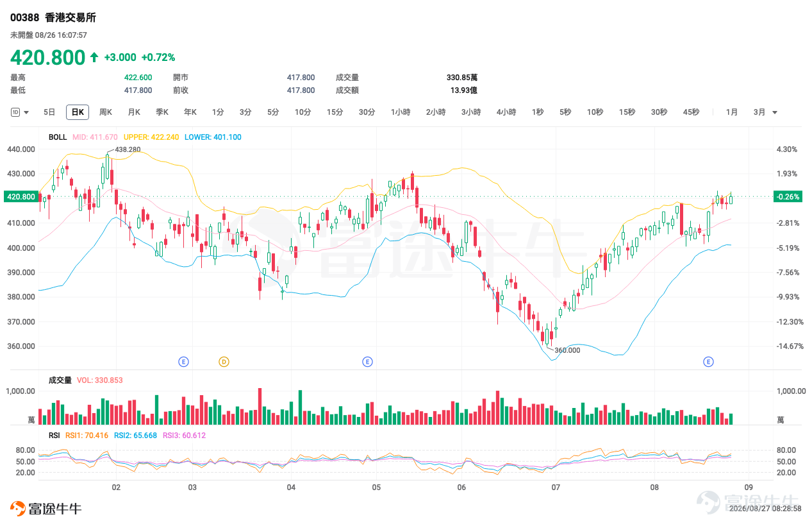Click the BOLL indicator label
Screen dimensions: 812x526
(57, 137)
